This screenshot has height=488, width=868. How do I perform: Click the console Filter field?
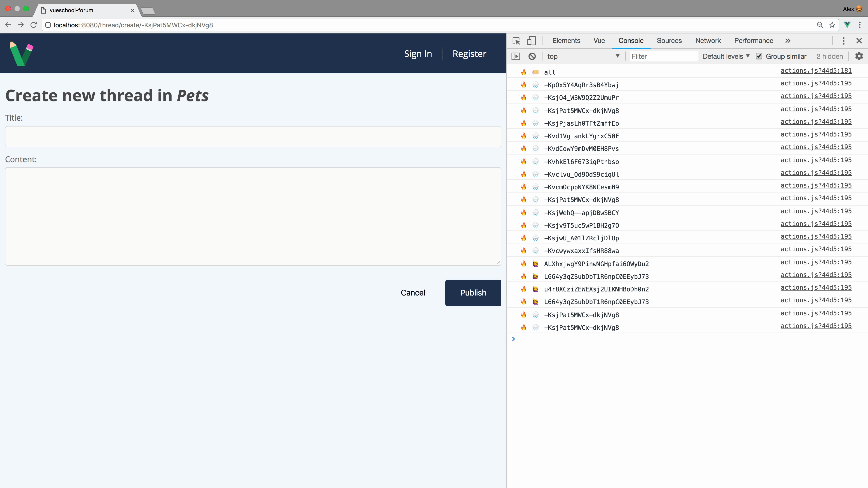coord(663,56)
